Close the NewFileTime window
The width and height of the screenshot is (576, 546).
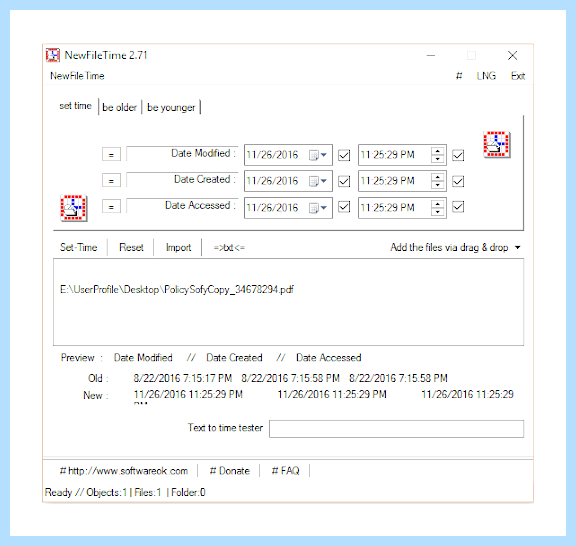click(512, 55)
